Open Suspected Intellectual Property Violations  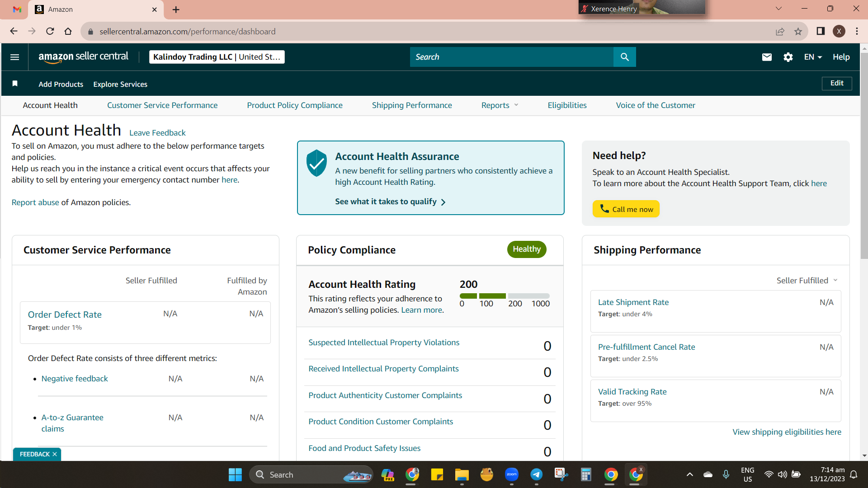(384, 343)
